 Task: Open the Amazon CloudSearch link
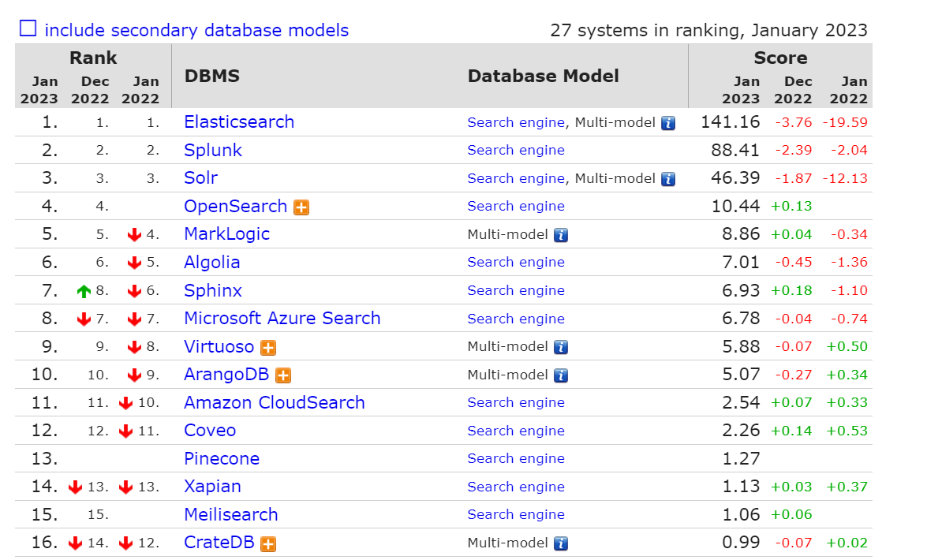(x=275, y=403)
